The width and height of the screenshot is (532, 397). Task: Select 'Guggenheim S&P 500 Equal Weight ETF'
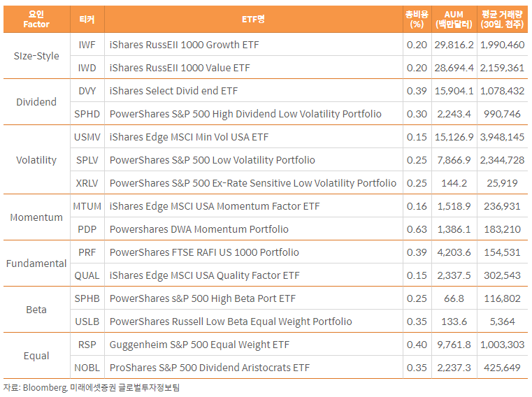pyautogui.click(x=199, y=345)
